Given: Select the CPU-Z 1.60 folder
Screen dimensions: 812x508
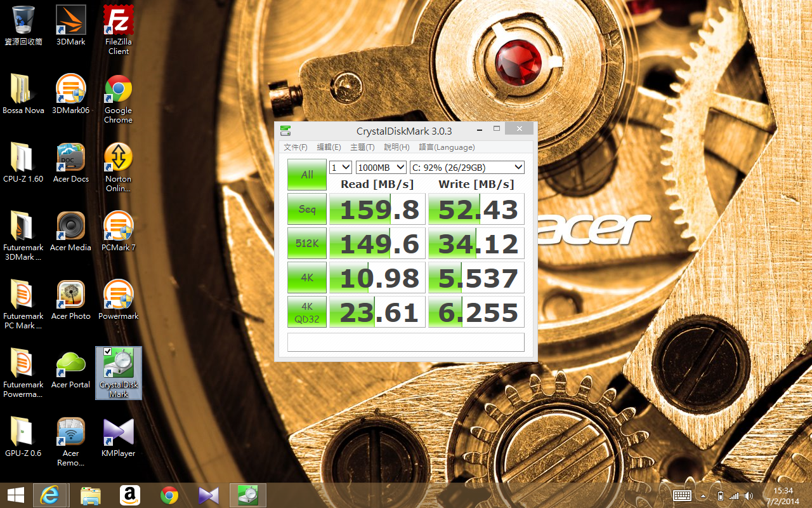Looking at the screenshot, I should click(x=23, y=163).
